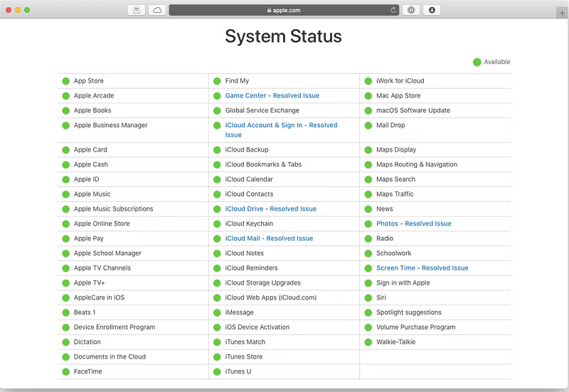Select the Apple School Manager text
Viewport: 569px width, 392px height.
coord(107,253)
